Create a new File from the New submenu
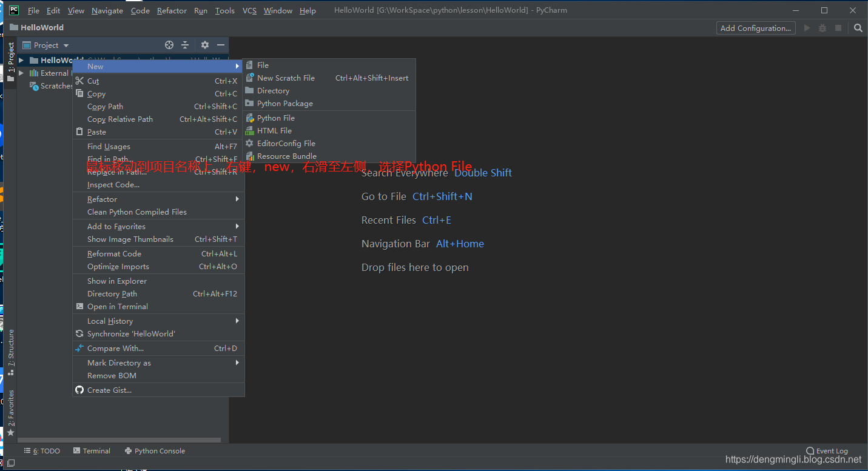Screen dimensions: 868x471 329,65
